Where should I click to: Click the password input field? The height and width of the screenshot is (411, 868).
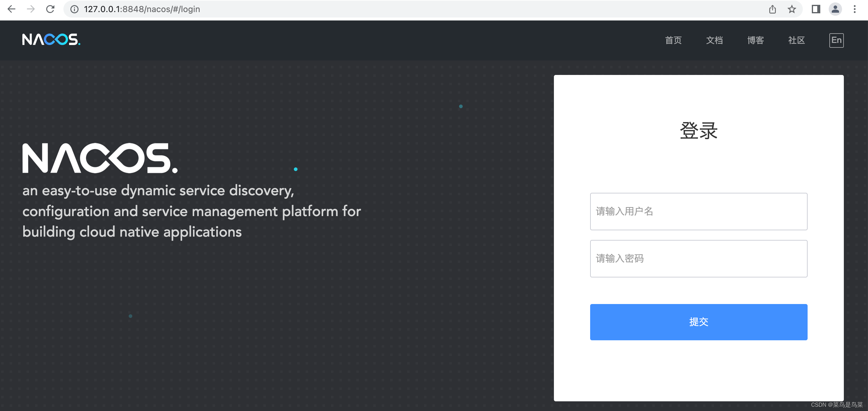click(698, 259)
